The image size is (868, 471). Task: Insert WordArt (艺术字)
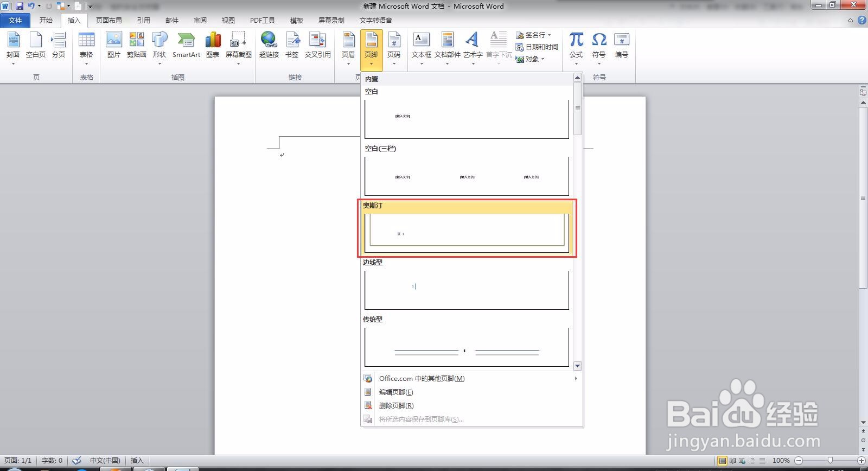pos(473,48)
